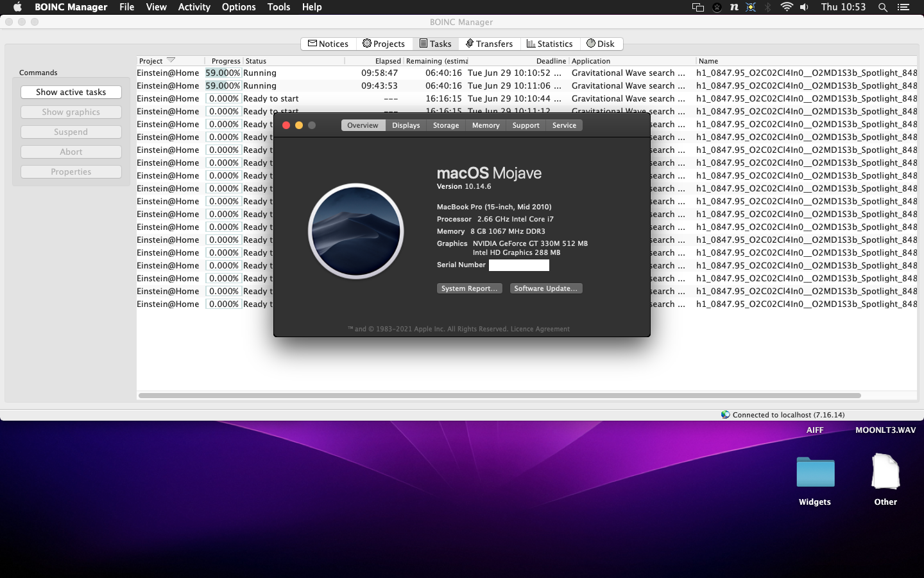Open the Disk tab
Image resolution: width=924 pixels, height=578 pixels.
click(601, 44)
